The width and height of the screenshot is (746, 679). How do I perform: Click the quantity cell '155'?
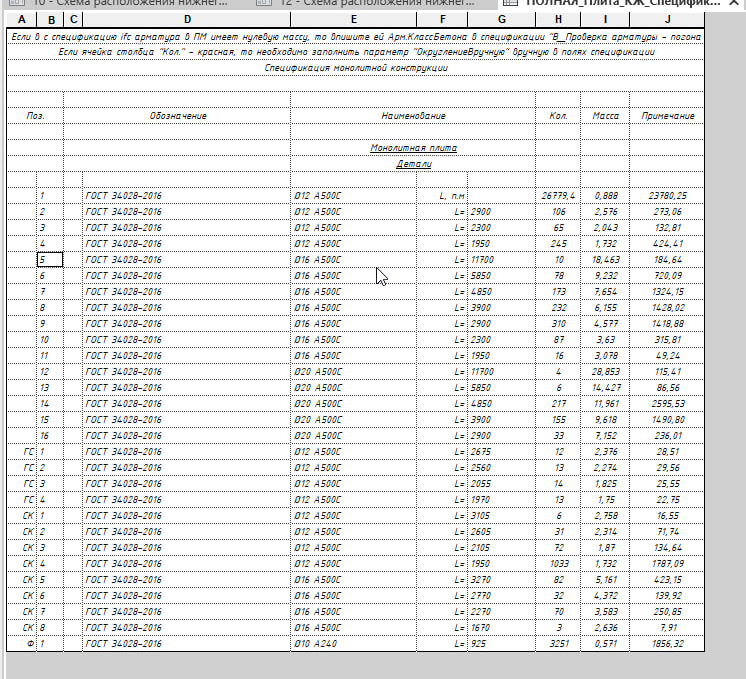coord(558,420)
